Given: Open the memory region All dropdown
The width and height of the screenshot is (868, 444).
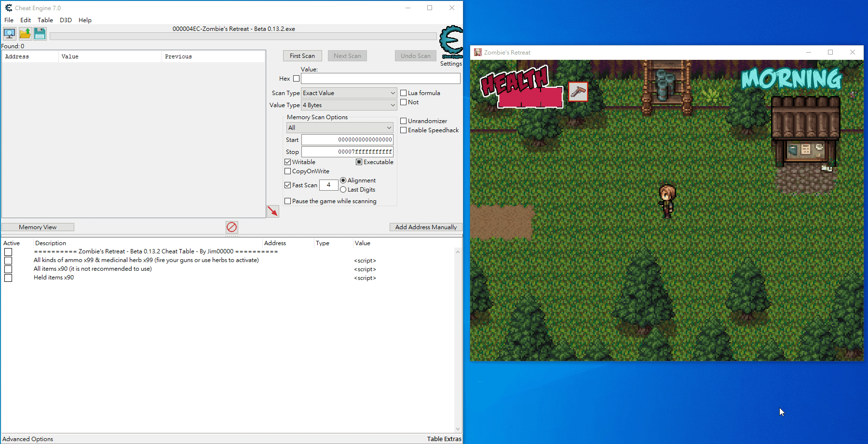Looking at the screenshot, I should (x=340, y=128).
